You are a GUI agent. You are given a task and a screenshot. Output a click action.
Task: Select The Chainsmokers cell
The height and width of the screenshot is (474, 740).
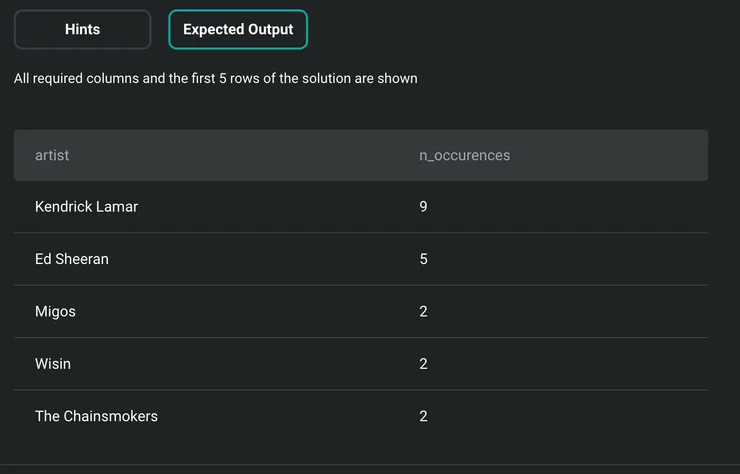[x=96, y=416]
